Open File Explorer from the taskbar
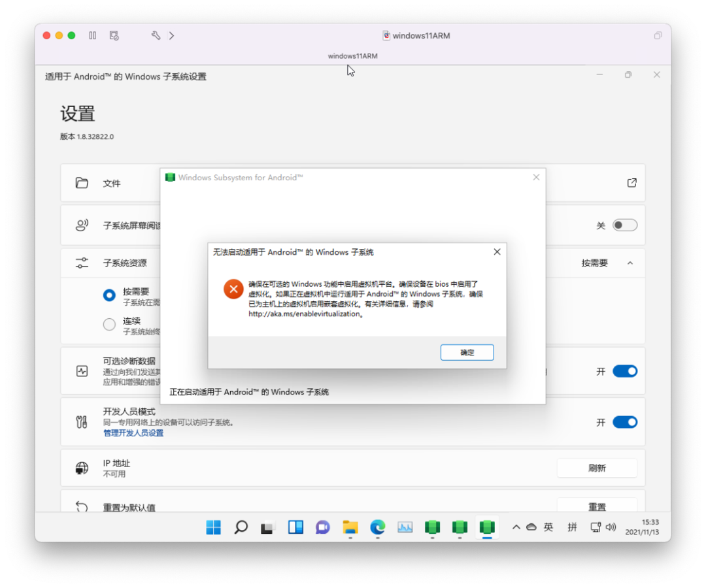 pyautogui.click(x=350, y=527)
